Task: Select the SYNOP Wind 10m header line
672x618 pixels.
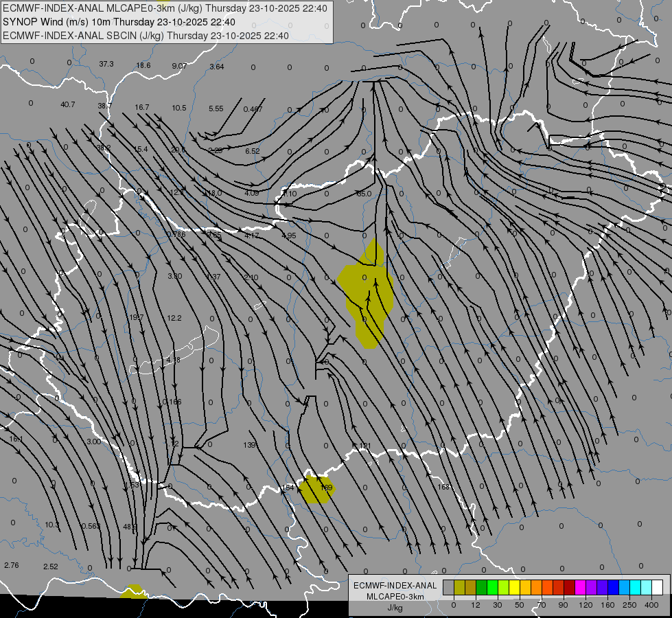Action: coord(119,22)
